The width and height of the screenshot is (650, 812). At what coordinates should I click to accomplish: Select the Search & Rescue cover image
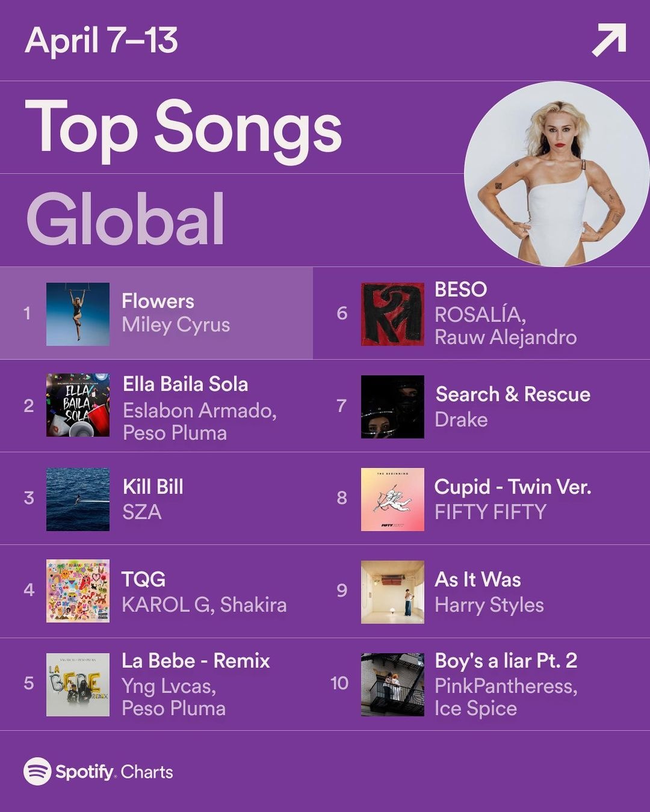(x=392, y=407)
